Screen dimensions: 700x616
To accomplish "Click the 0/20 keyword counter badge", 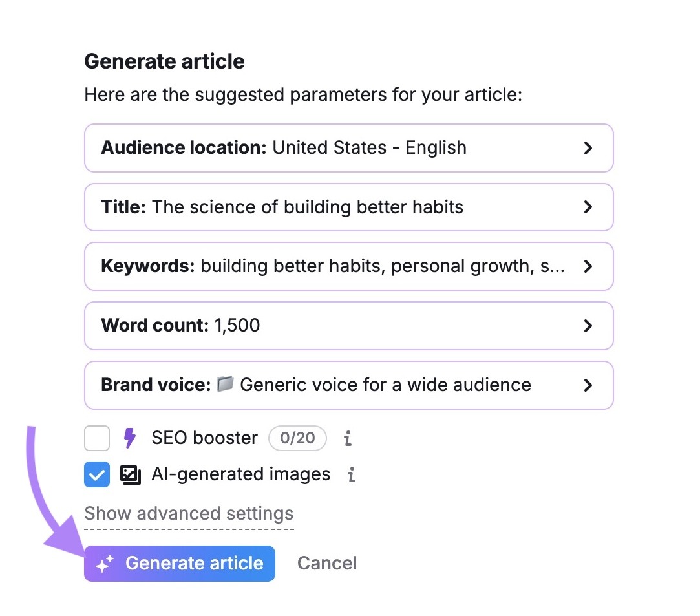I will click(298, 438).
